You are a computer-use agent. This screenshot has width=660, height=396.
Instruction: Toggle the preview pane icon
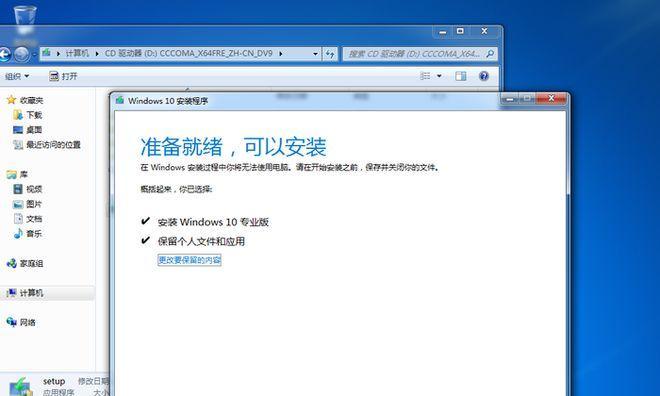(x=461, y=76)
